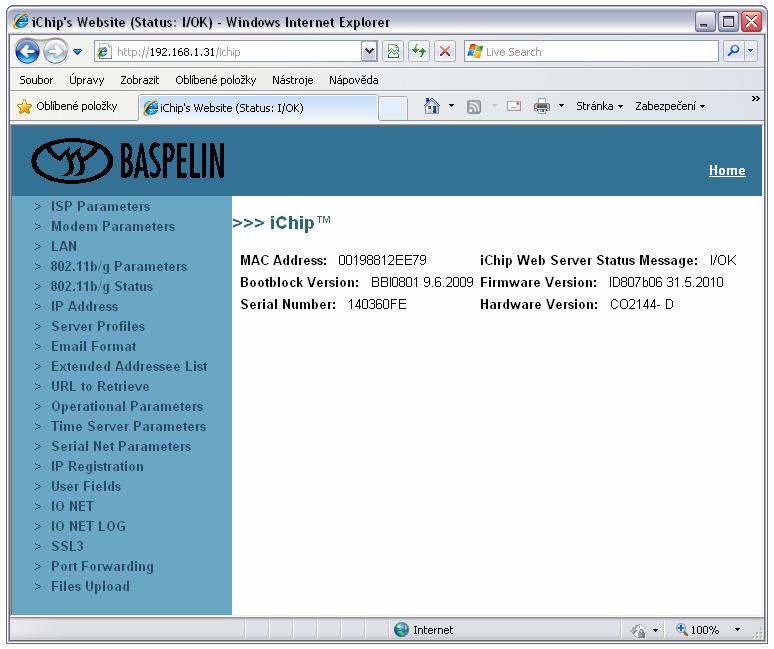Open User Fields link
The width and height of the screenshot is (774, 649).
tap(86, 486)
